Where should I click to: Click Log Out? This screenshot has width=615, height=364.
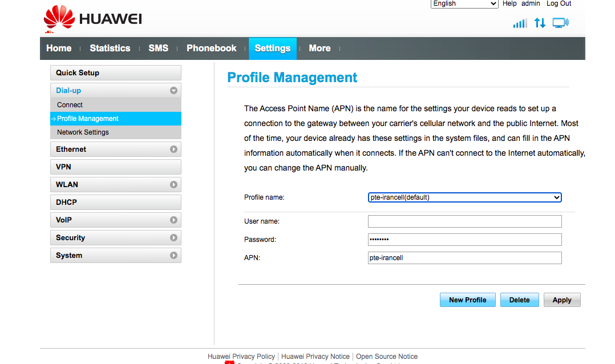click(x=559, y=3)
